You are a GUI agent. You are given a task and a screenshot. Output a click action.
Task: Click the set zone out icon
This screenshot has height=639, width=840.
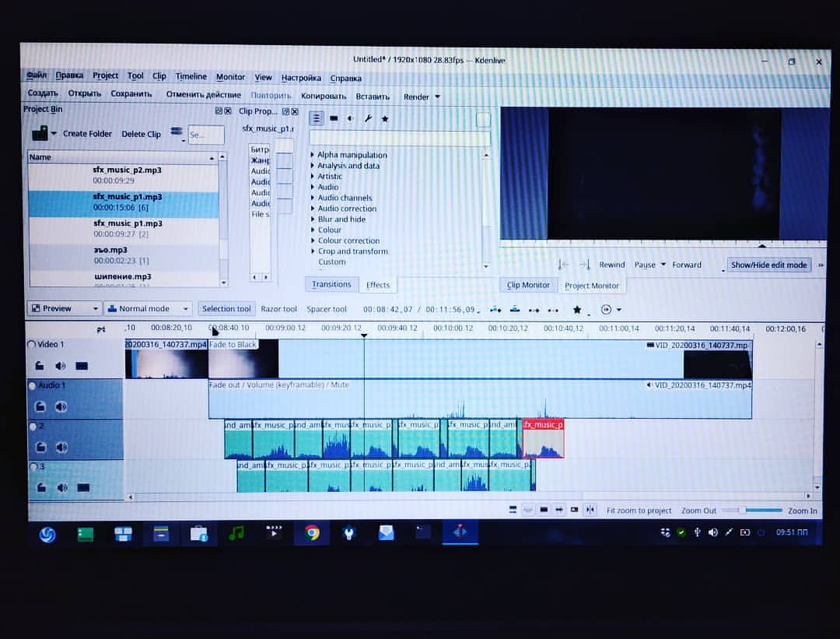tap(584, 265)
